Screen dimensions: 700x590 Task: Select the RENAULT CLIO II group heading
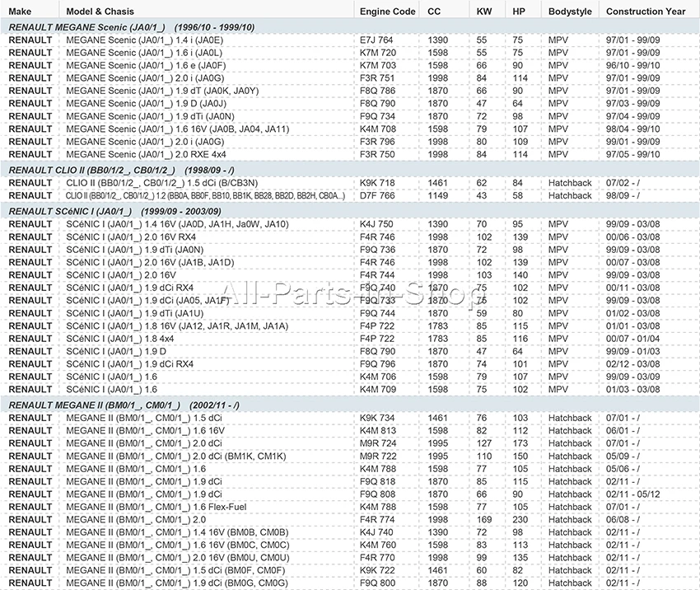coord(350,171)
